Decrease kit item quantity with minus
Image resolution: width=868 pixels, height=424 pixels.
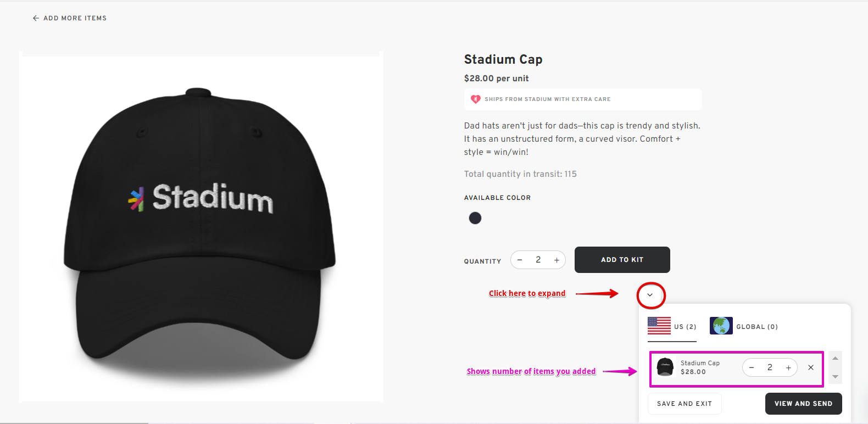(752, 367)
